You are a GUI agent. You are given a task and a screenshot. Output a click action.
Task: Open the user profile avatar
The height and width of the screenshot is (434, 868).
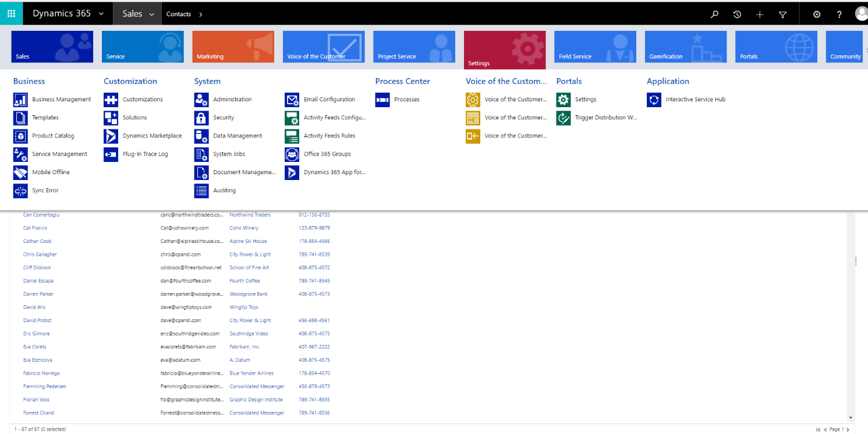tap(861, 14)
